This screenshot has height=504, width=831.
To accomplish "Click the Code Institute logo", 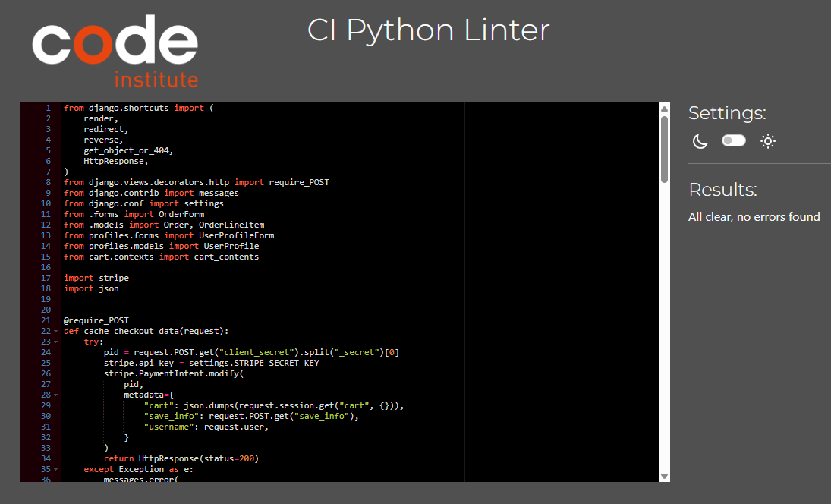I will coord(115,51).
